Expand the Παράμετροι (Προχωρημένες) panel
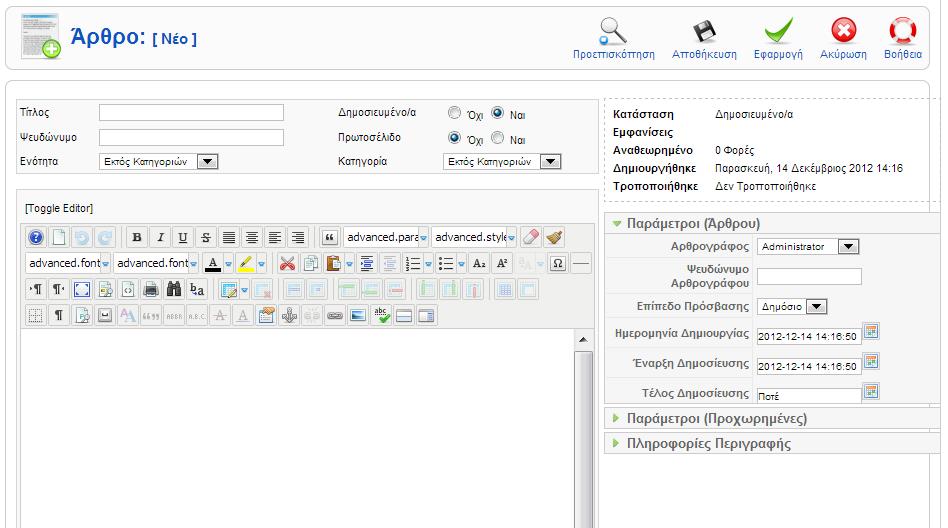948x528 pixels. [x=716, y=419]
